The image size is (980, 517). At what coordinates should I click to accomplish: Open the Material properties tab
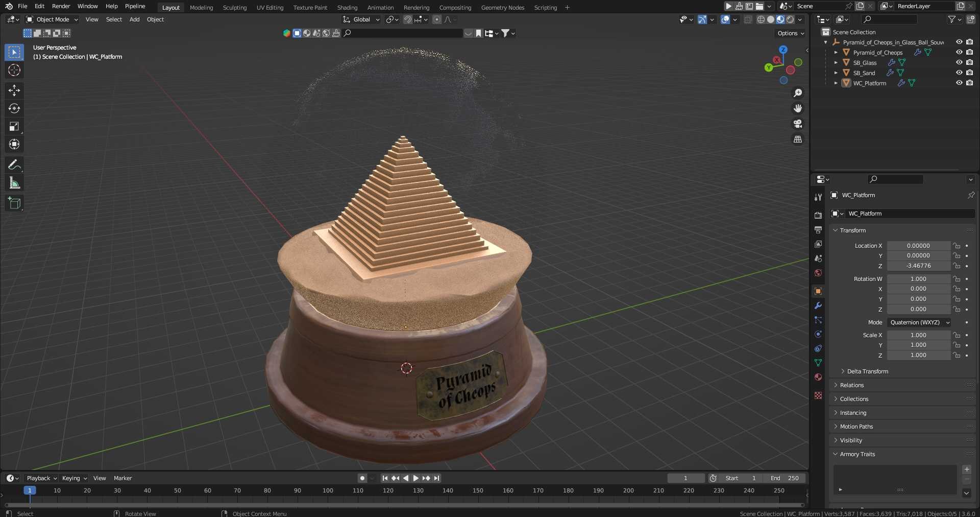(818, 377)
